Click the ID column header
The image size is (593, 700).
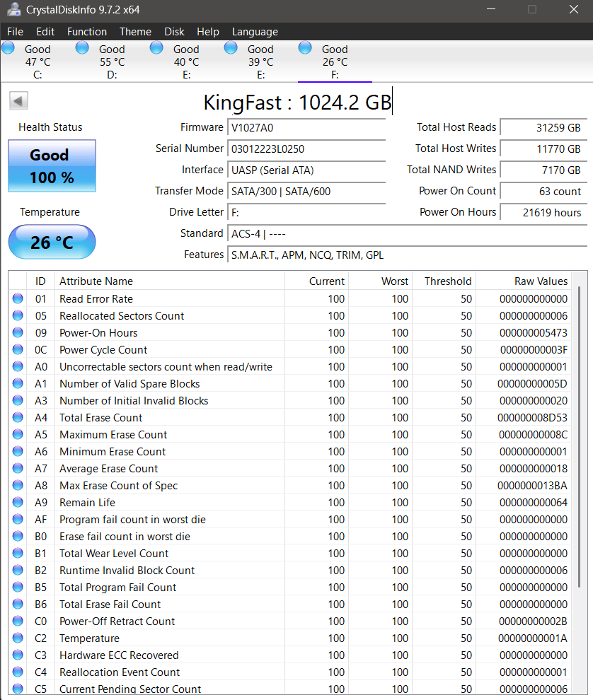click(40, 281)
